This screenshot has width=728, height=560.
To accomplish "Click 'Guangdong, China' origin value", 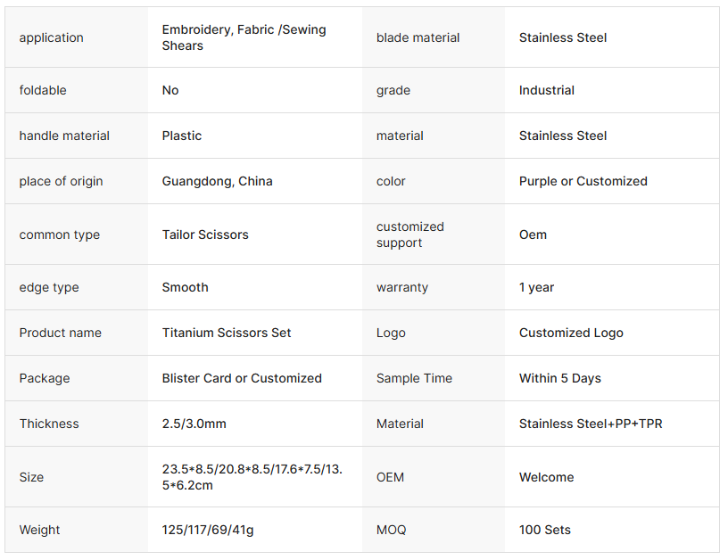I will pyautogui.click(x=217, y=181).
